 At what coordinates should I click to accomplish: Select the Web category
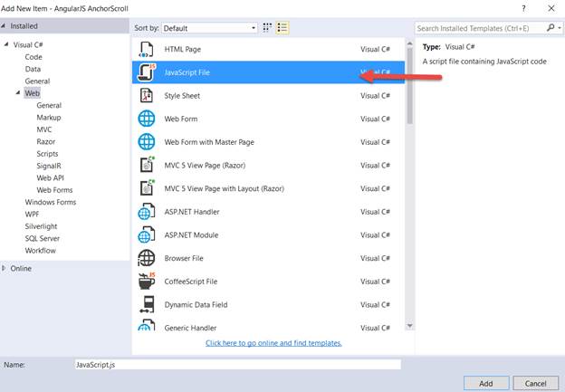pos(32,93)
